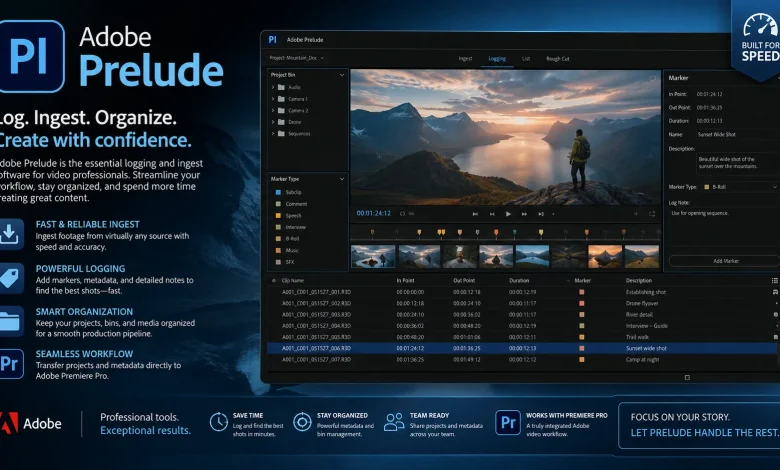Click the blue timecode 00:01:24:12
Viewport: 780px width, 470px height.
pyautogui.click(x=374, y=213)
